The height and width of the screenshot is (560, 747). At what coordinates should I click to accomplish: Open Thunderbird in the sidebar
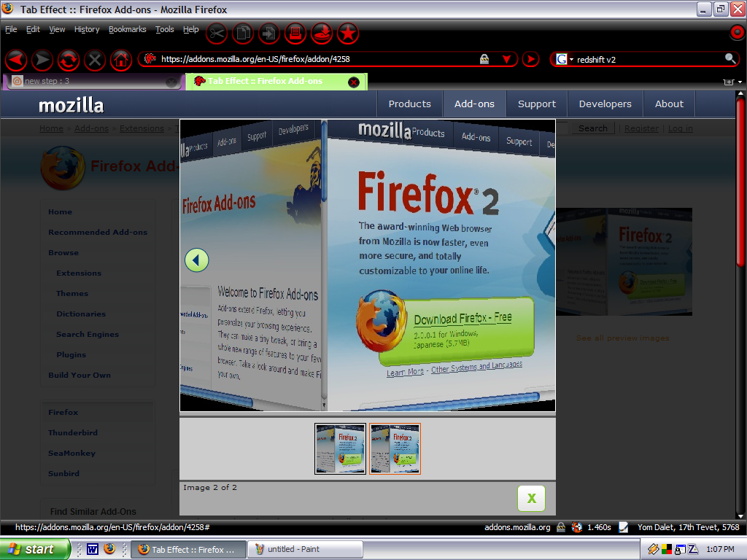pos(72,432)
